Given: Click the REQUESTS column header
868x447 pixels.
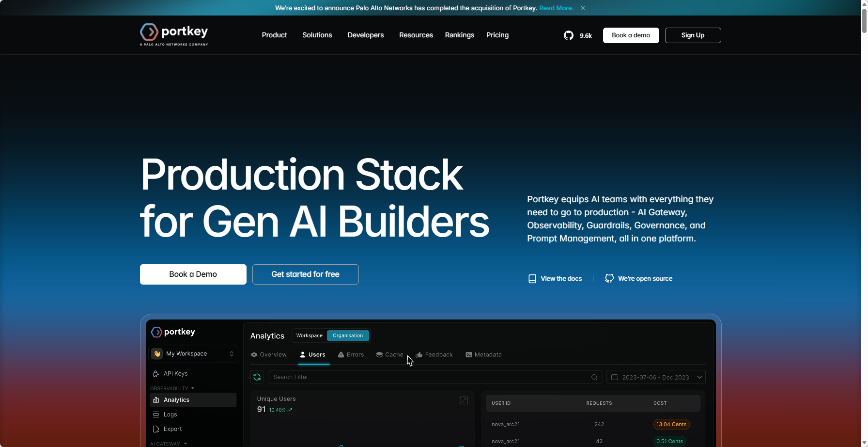Looking at the screenshot, I should (x=599, y=403).
